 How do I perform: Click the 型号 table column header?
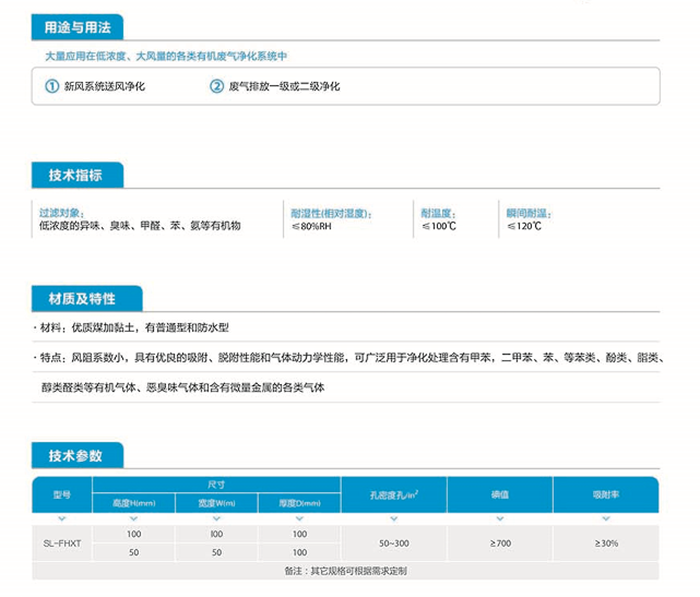(x=61, y=494)
